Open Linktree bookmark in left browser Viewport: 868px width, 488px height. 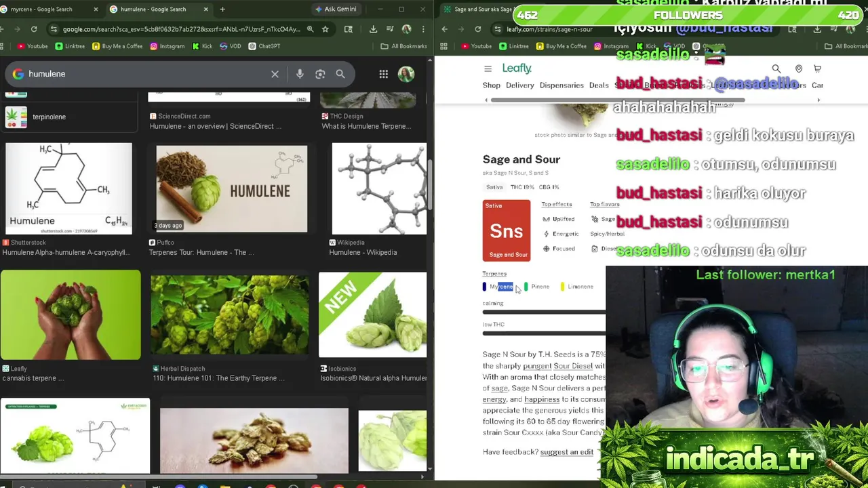(x=70, y=46)
